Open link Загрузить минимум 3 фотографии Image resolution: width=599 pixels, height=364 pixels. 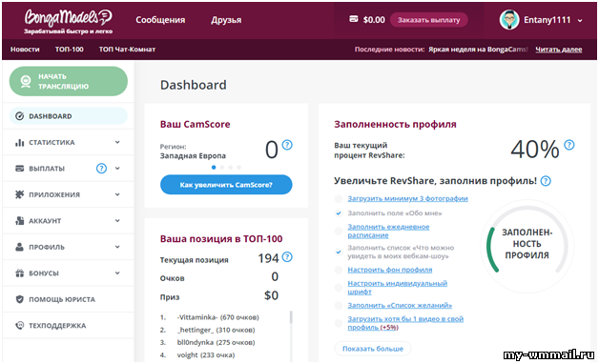click(x=407, y=198)
